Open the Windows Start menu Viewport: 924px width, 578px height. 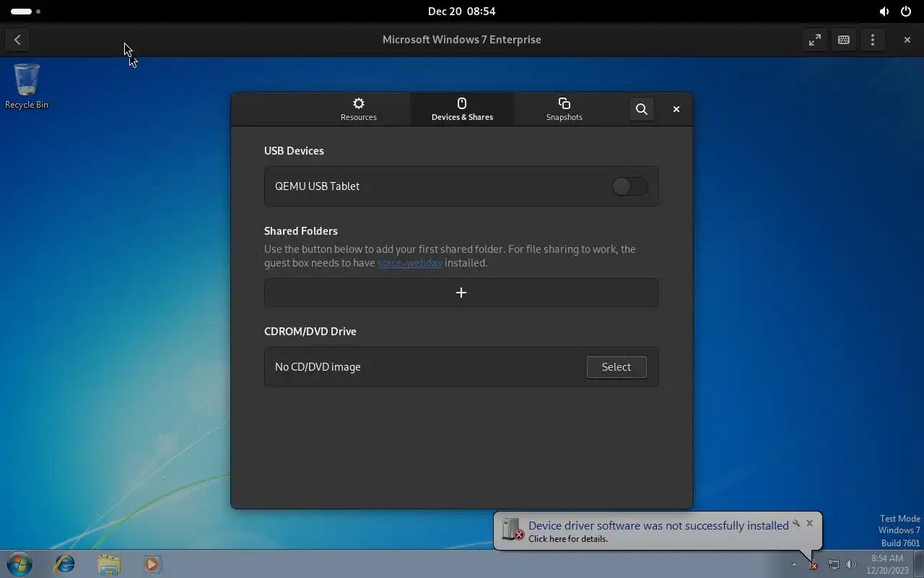(19, 564)
